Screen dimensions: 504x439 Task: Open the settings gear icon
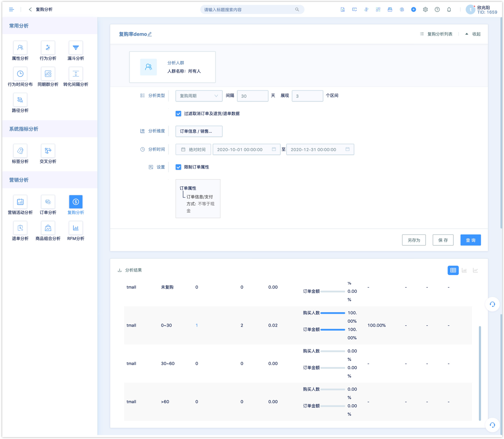(425, 9)
